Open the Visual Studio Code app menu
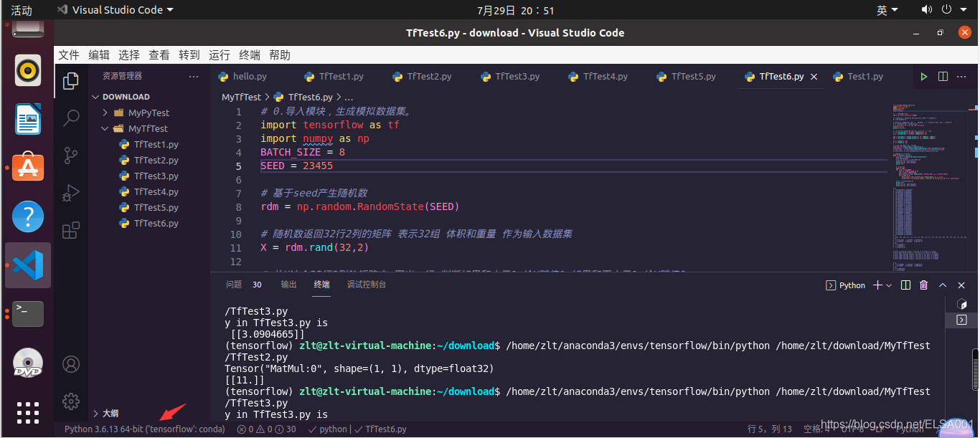 coord(115,10)
